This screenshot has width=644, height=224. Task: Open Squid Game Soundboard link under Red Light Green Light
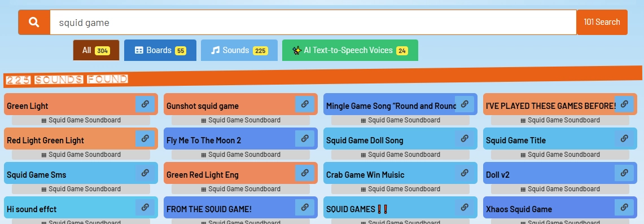click(81, 155)
